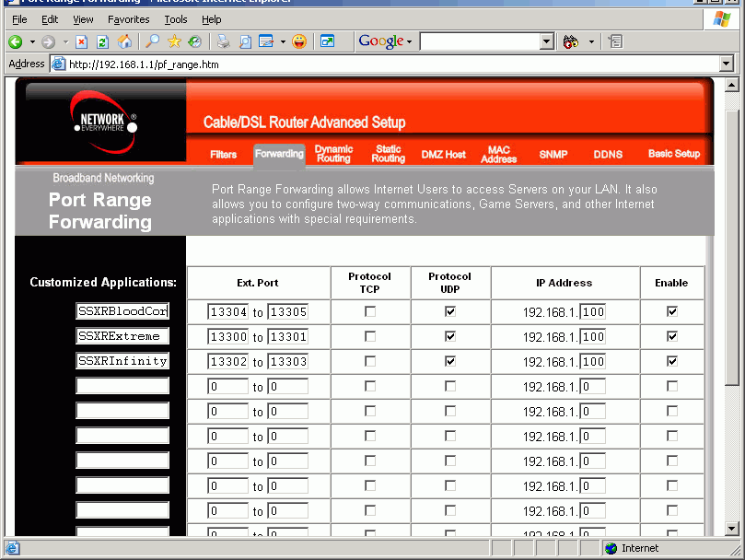Click the Internet zone globe icon
The width and height of the screenshot is (745, 560).
[611, 548]
